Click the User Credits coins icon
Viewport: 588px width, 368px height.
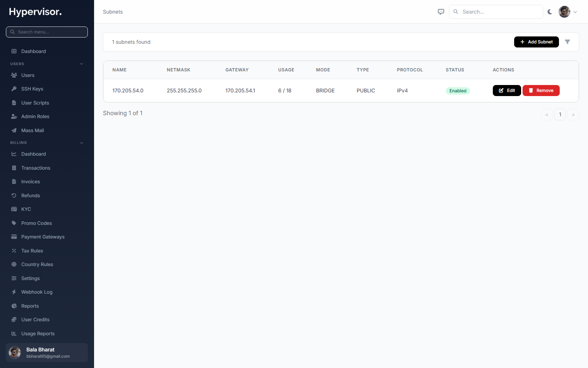[14, 319]
